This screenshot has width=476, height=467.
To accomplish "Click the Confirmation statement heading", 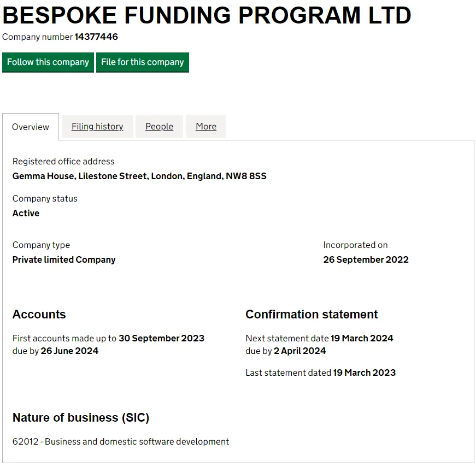I will tap(312, 315).
